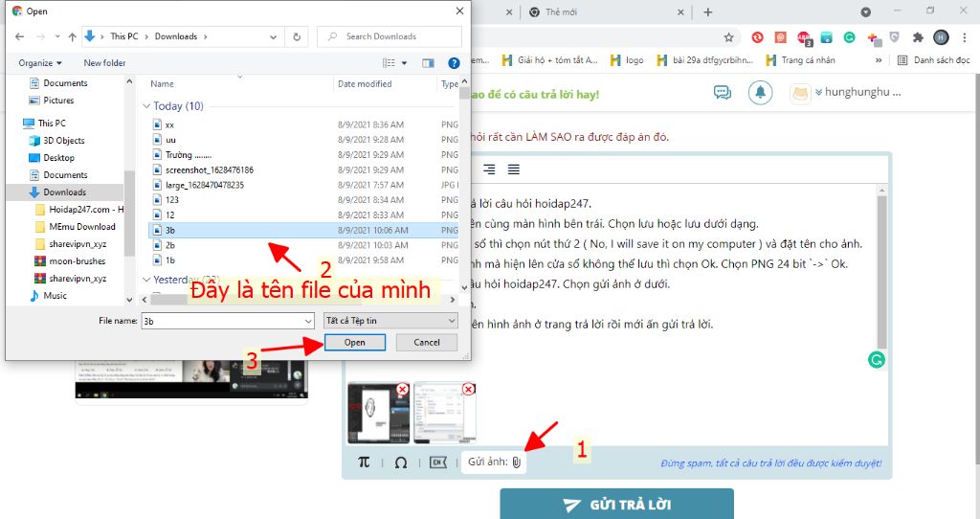Select file large_1628470478235

pos(305,185)
